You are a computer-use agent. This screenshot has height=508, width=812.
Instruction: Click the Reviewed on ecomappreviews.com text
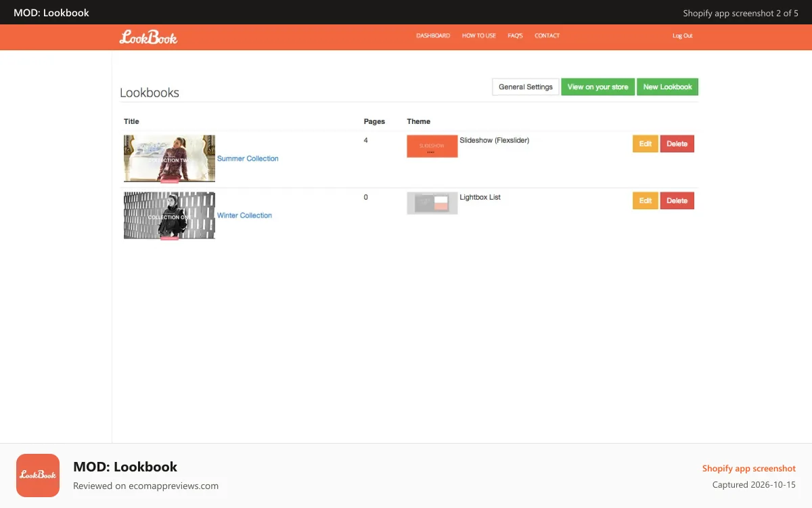145,486
